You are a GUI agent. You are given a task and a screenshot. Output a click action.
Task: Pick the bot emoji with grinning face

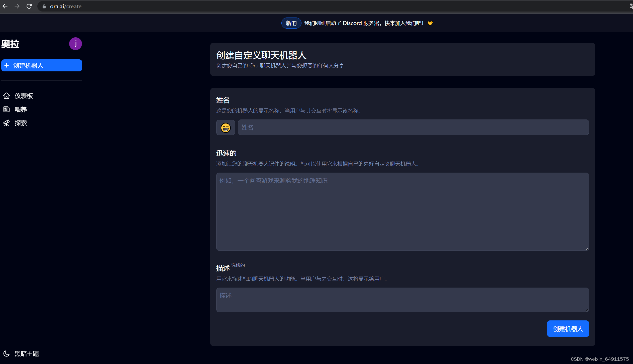click(x=226, y=128)
